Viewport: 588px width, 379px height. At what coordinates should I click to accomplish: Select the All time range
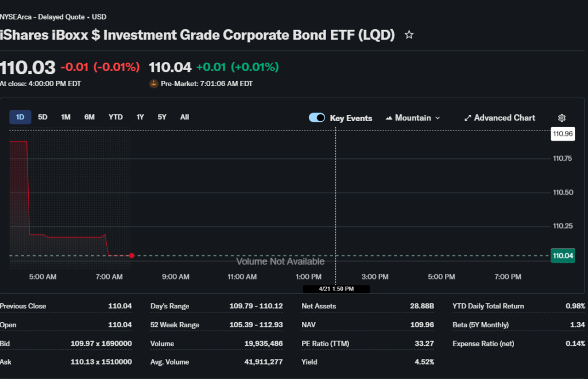(184, 117)
